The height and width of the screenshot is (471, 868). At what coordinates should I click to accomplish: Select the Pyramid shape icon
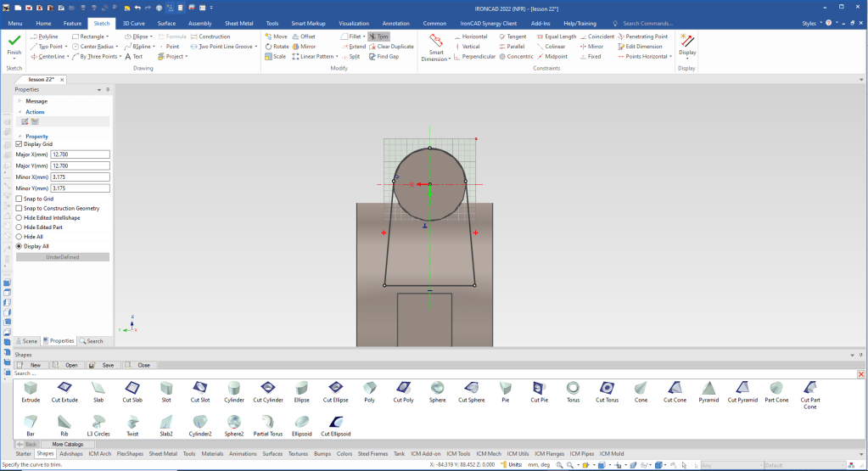(708, 390)
